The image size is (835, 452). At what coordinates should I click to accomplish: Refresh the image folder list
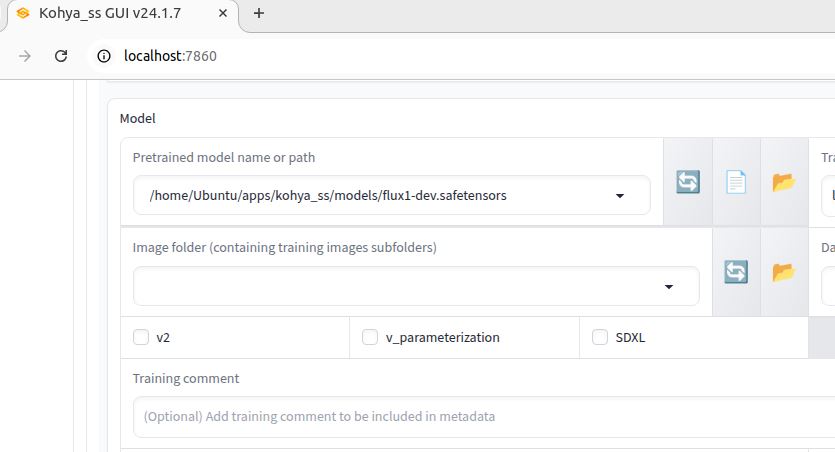point(736,271)
